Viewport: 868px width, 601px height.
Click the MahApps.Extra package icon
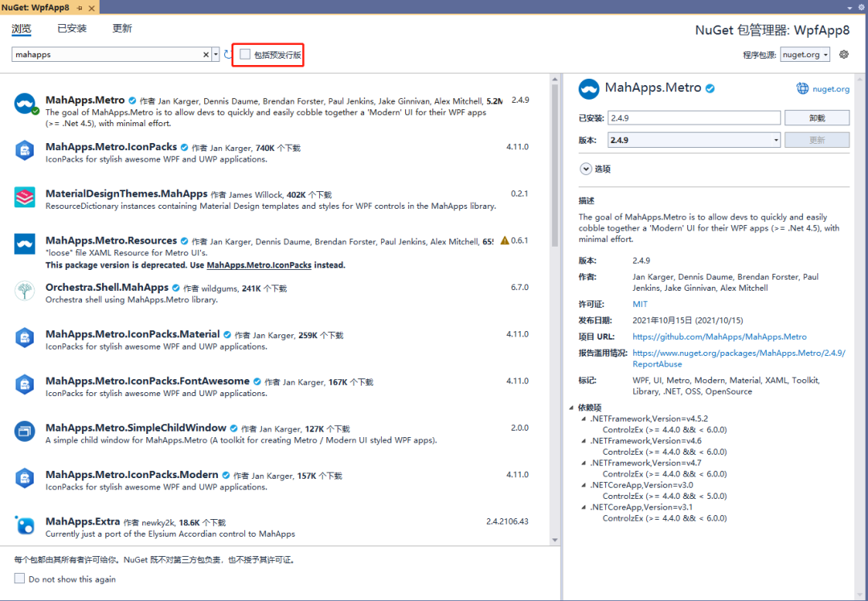(24, 525)
